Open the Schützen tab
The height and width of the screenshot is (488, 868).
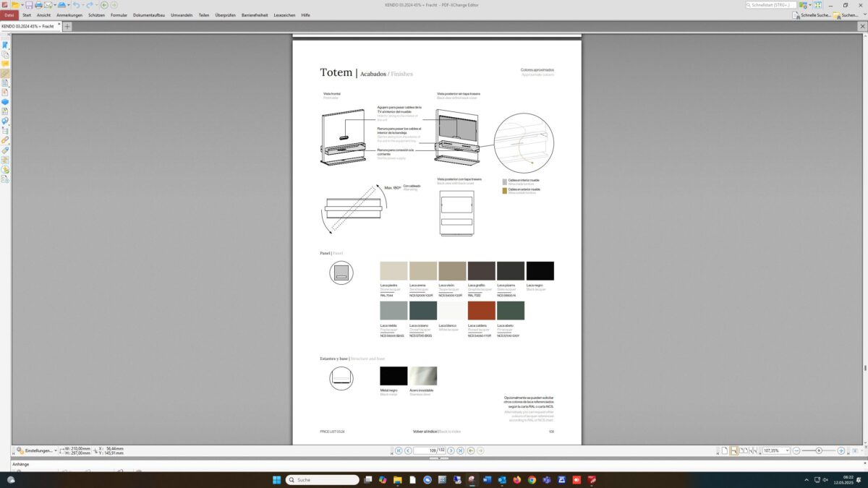tap(96, 15)
